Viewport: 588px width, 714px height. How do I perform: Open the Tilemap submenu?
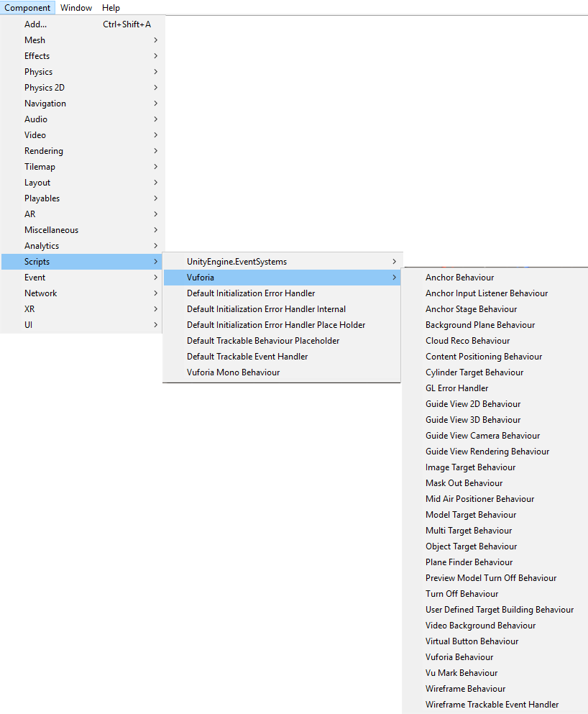click(x=82, y=167)
